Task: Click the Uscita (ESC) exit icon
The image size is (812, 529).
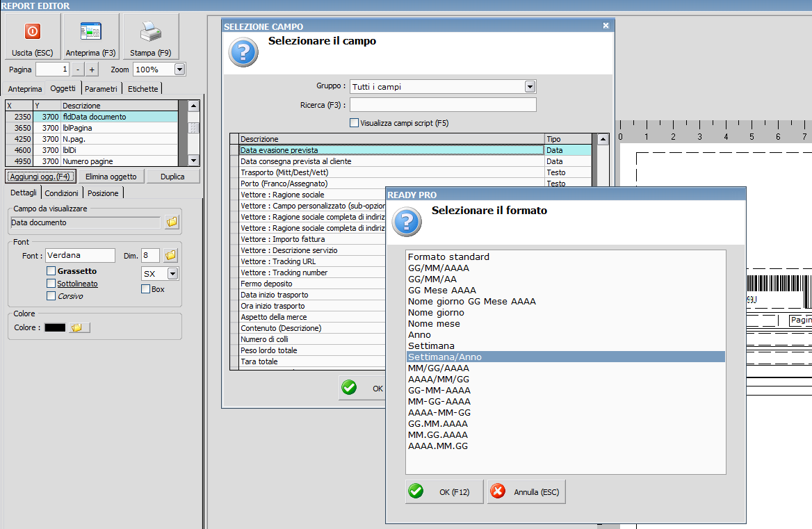Action: point(32,31)
